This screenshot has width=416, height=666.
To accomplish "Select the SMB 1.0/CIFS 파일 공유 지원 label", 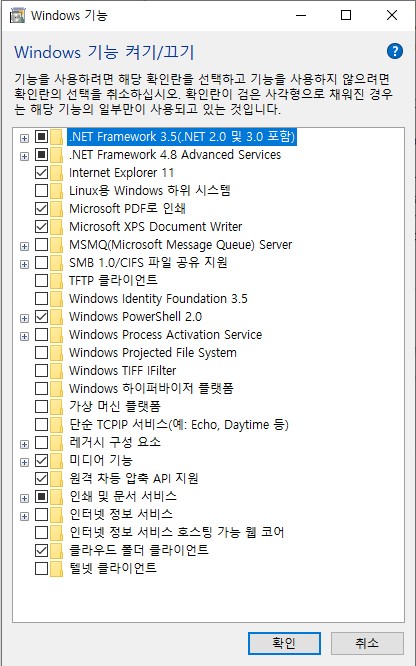I will pyautogui.click(x=148, y=262).
